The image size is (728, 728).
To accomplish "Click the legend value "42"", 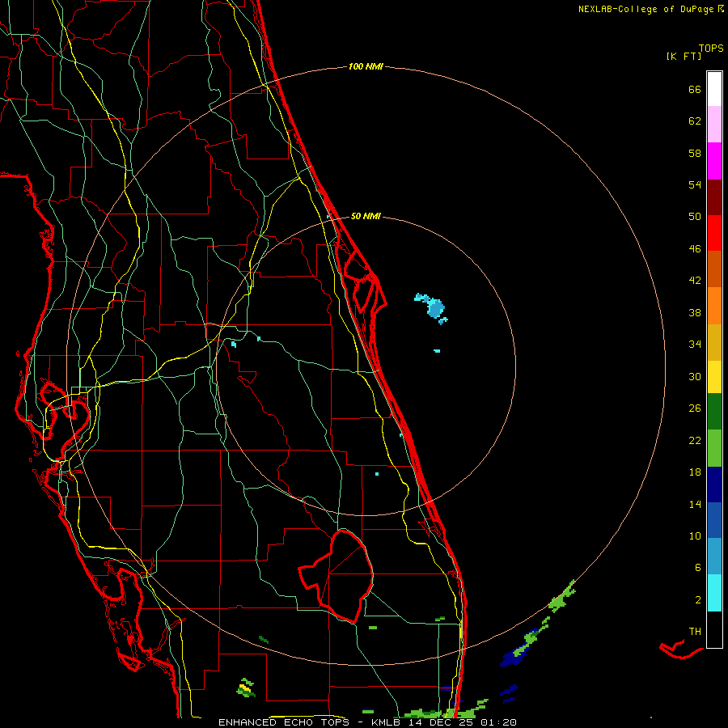I will pos(695,281).
